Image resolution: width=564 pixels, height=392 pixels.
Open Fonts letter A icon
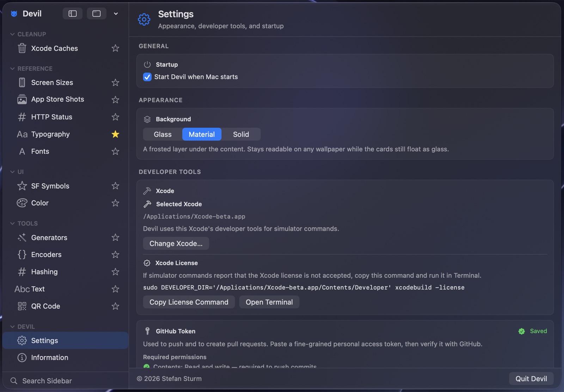coord(22,152)
